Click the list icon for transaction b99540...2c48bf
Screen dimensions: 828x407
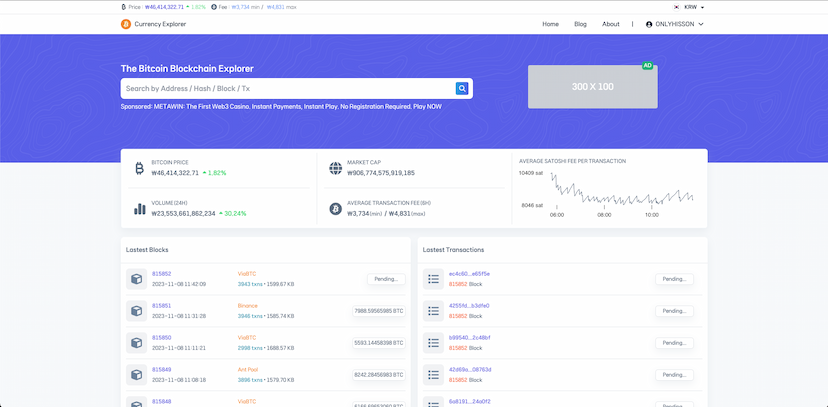(434, 343)
